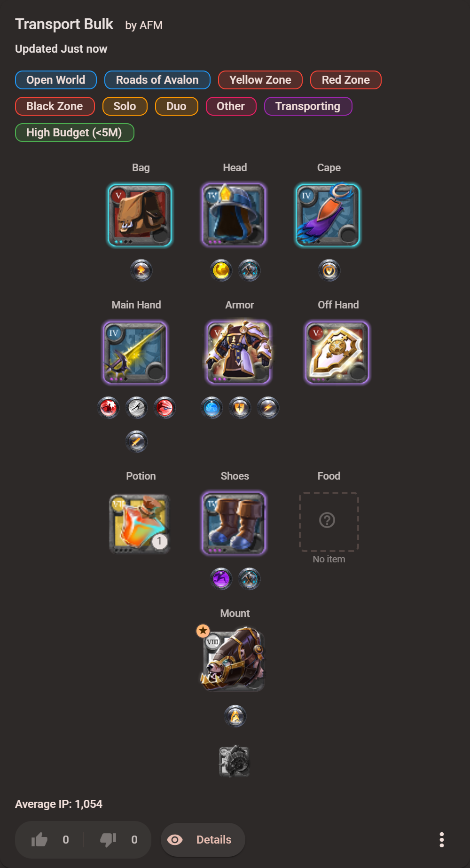
Task: Open the three-dot more options menu
Action: (441, 840)
